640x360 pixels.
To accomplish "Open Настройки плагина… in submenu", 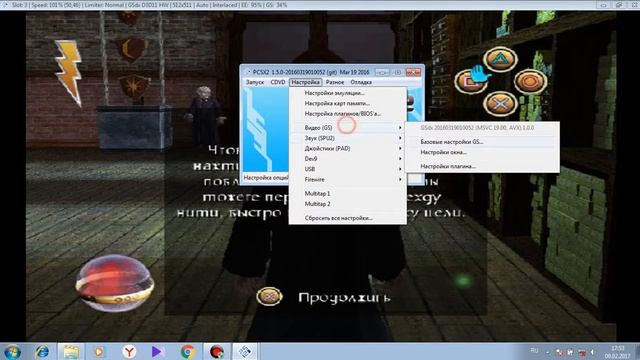I will [482, 166].
